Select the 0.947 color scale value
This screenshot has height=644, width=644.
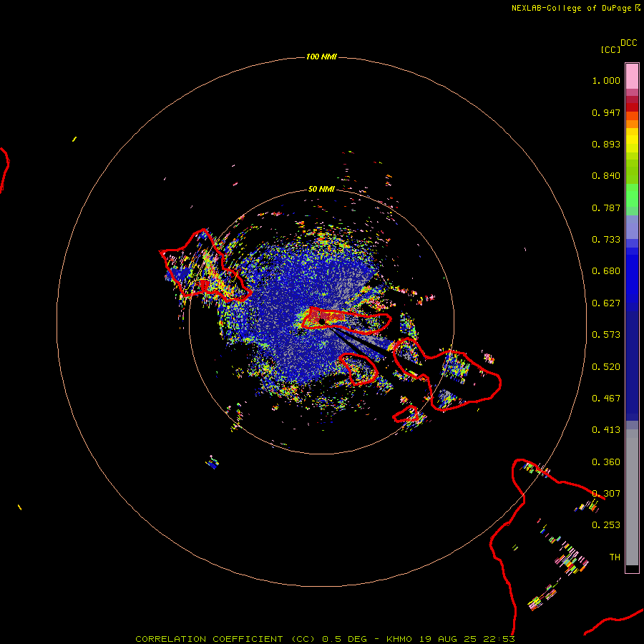click(606, 112)
